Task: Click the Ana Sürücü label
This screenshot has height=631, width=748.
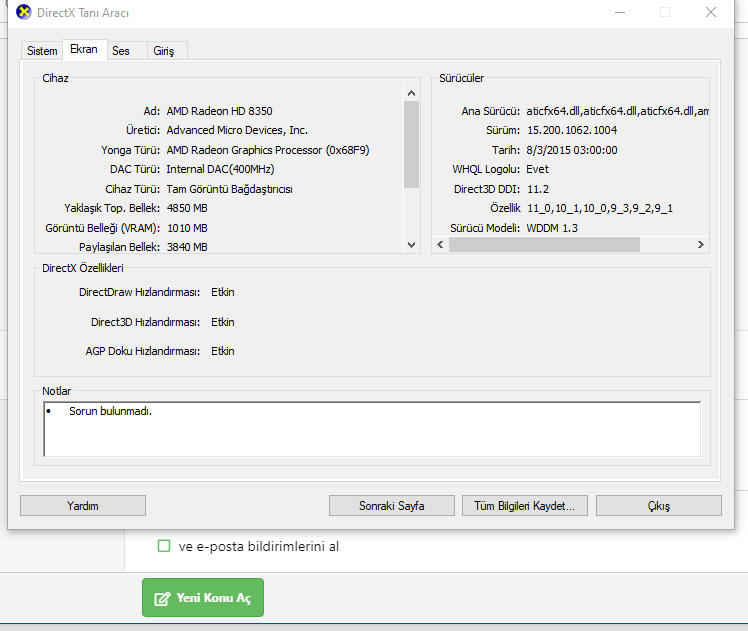Action: (490, 111)
